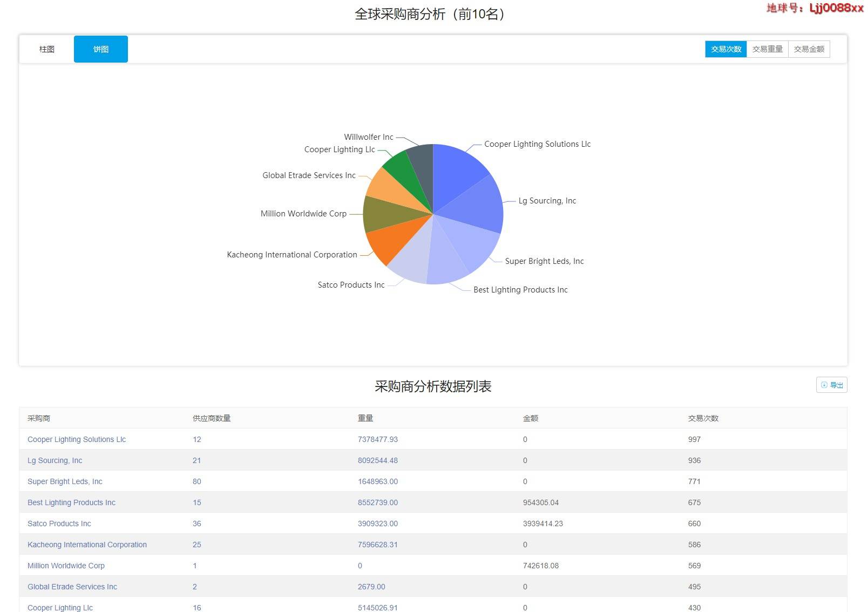Click the Satco Products Inc chart label
Screen dimensions: 868x612
[351, 285]
